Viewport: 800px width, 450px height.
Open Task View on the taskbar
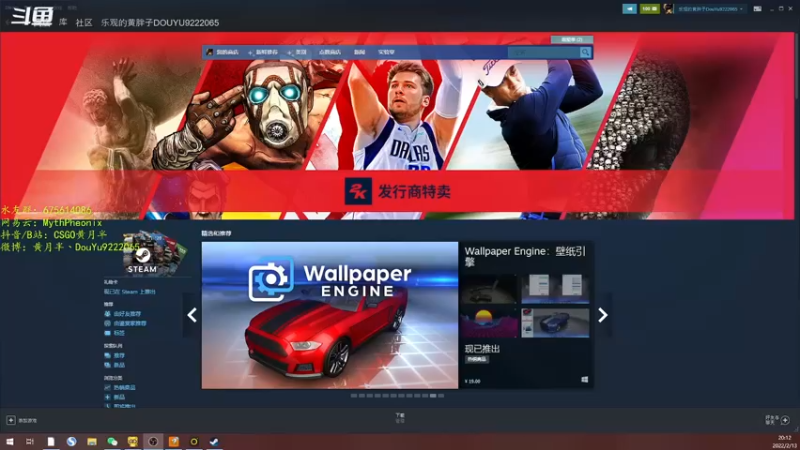pyautogui.click(x=30, y=441)
